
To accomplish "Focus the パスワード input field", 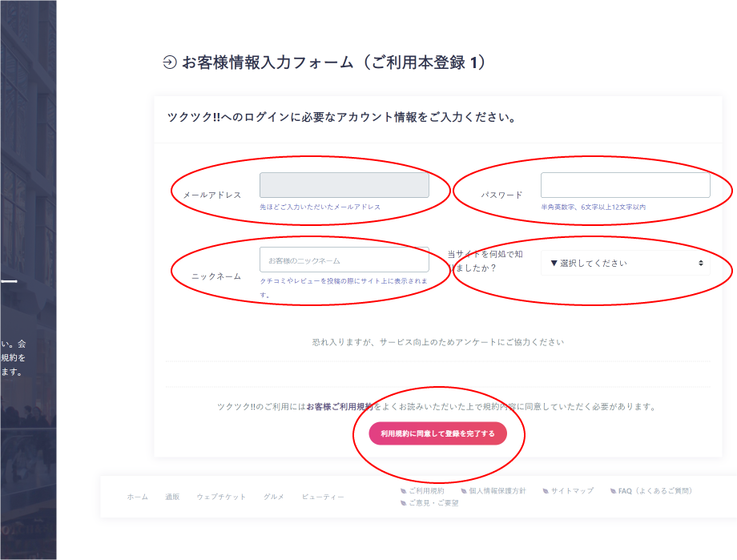I will [x=625, y=185].
